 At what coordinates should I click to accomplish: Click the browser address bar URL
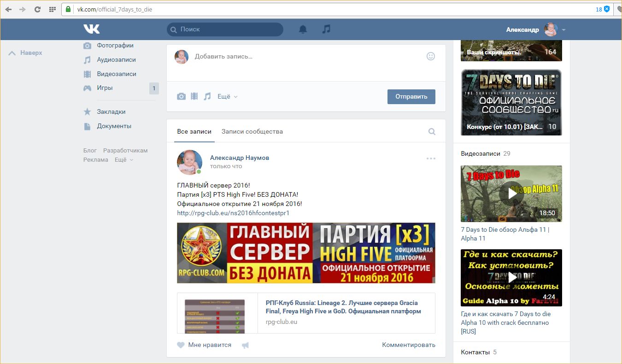click(115, 9)
